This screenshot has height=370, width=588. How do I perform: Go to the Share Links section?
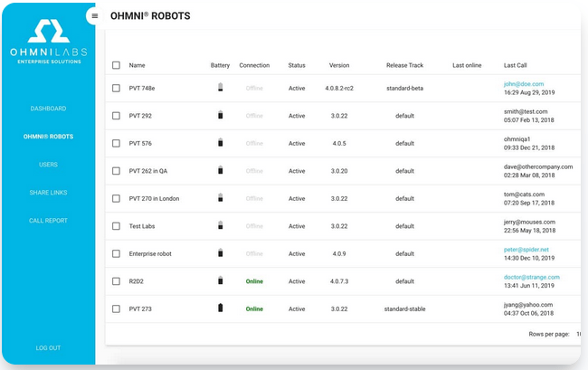pos(48,193)
